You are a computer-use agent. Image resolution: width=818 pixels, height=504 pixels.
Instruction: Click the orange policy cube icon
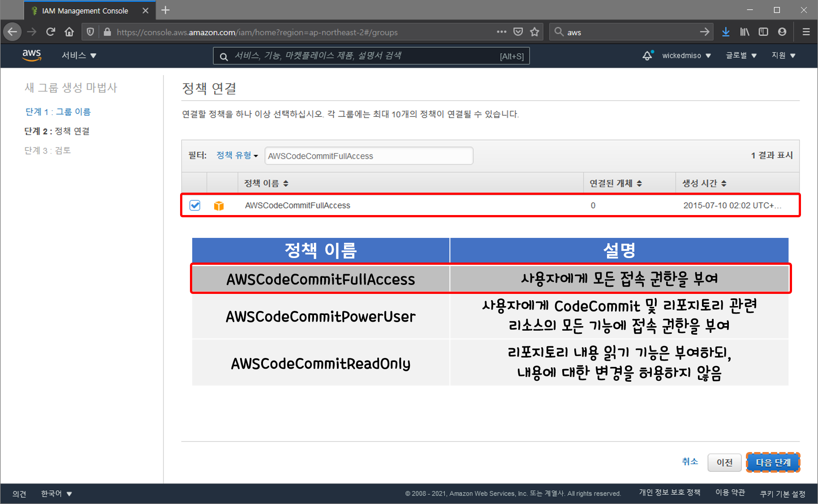click(219, 206)
